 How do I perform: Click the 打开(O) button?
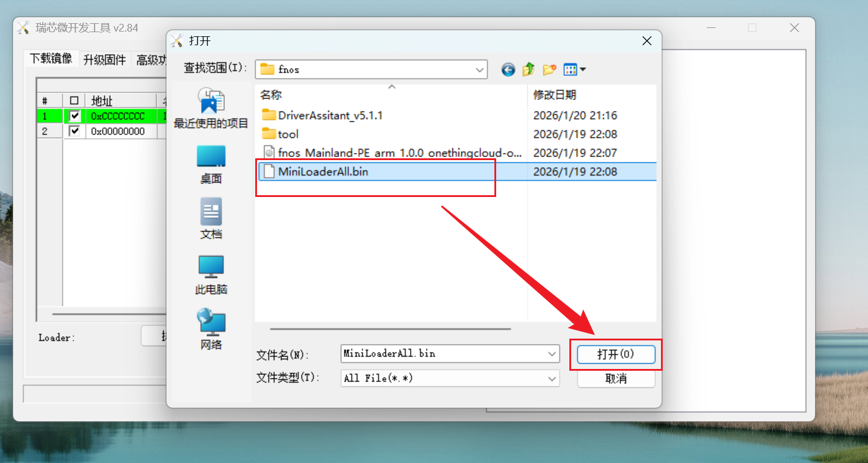click(616, 354)
